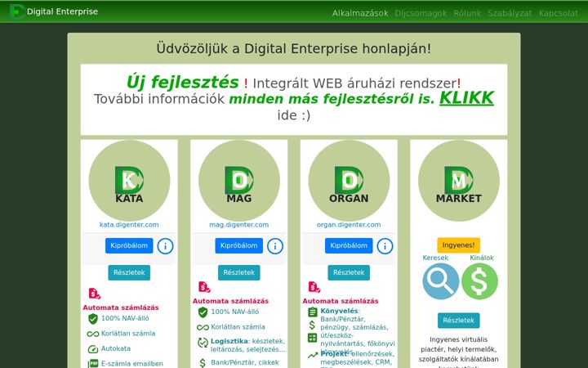Click the Ingyenes virtuális piactér description
This screenshot has height=368, width=588.
click(459, 351)
